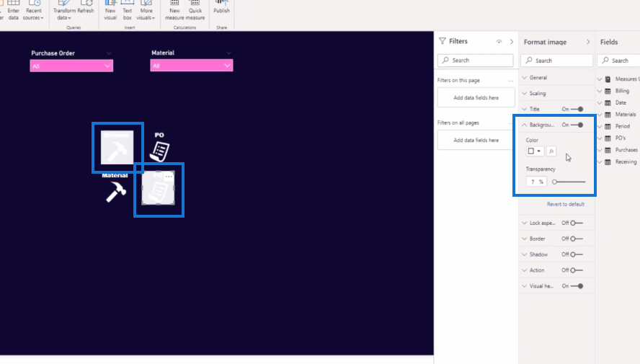Expand the Visual header section chevron

[x=525, y=286]
